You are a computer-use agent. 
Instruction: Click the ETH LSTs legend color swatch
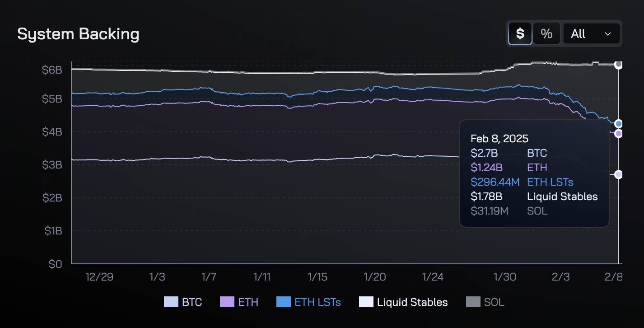coord(283,302)
